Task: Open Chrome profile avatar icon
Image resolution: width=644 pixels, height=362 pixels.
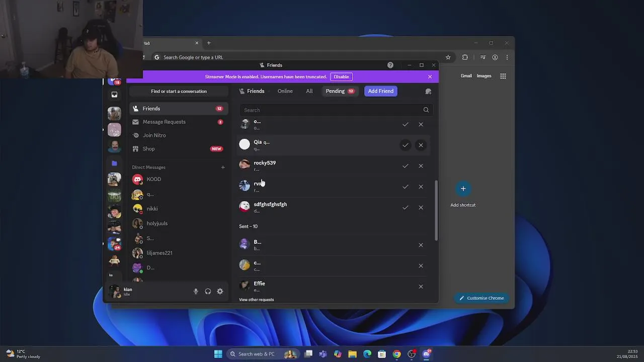Action: (495, 57)
